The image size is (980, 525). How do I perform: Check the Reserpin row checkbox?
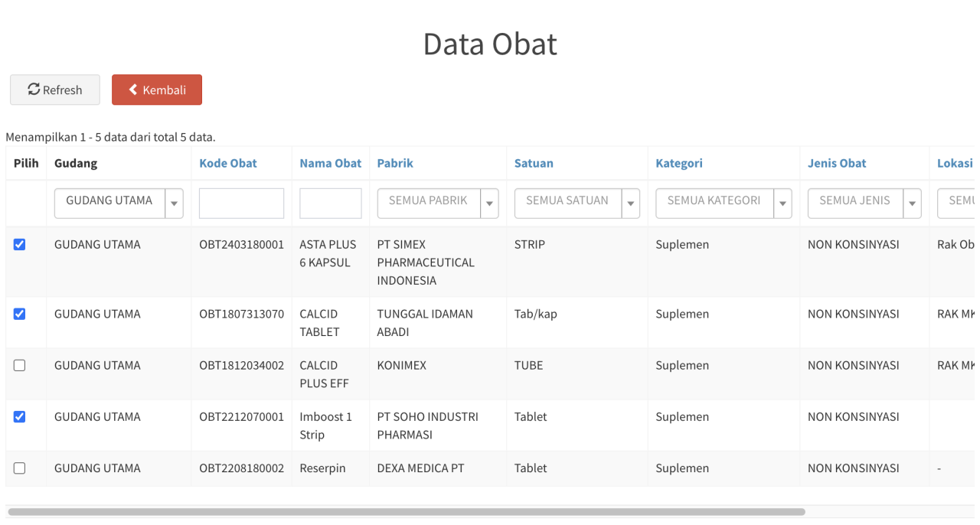point(20,468)
